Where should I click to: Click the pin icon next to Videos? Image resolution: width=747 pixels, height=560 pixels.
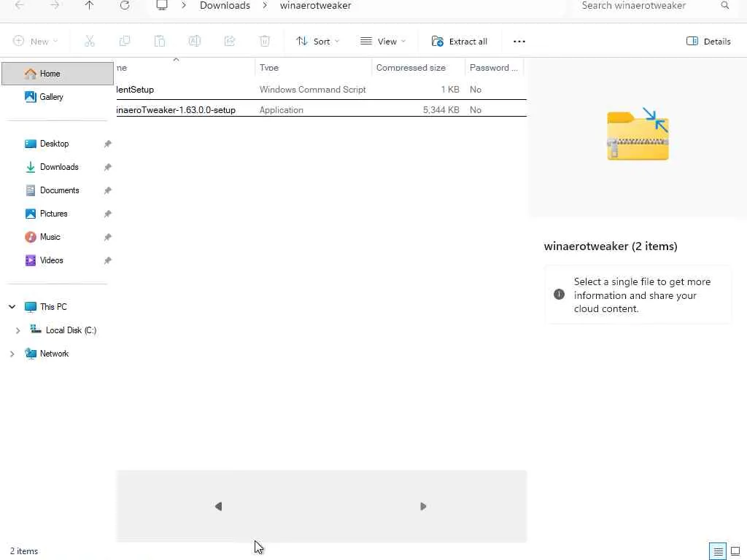[x=108, y=260]
